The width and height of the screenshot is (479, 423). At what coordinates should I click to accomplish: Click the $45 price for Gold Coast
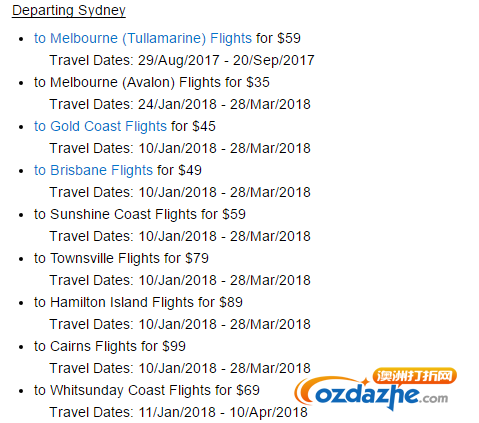204,126
